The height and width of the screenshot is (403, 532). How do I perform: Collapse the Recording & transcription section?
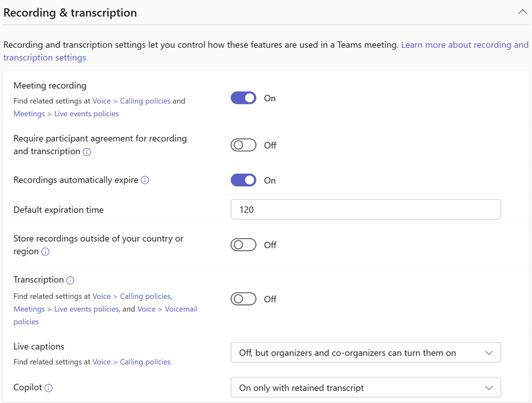click(523, 11)
